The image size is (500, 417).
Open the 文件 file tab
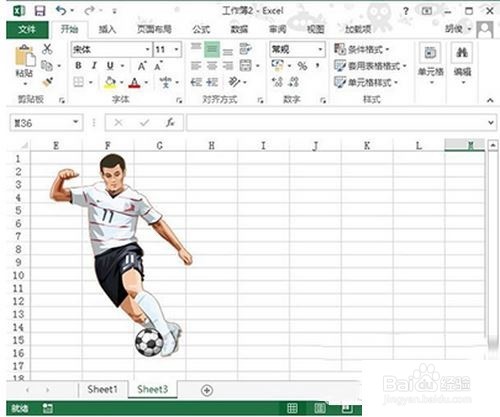click(x=27, y=30)
